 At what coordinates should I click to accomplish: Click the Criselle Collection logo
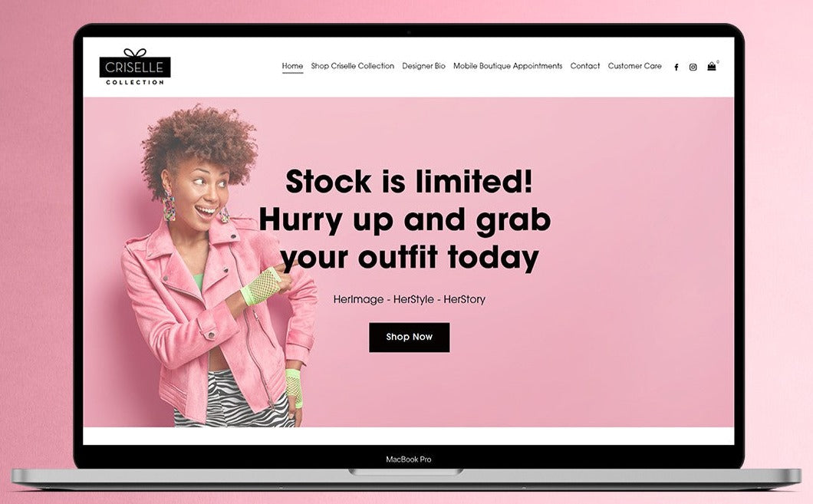pyautogui.click(x=135, y=67)
